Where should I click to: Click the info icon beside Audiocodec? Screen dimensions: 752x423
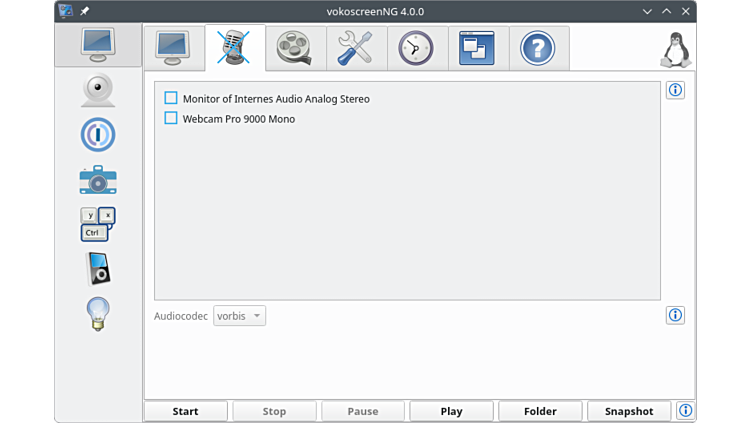[x=675, y=316]
